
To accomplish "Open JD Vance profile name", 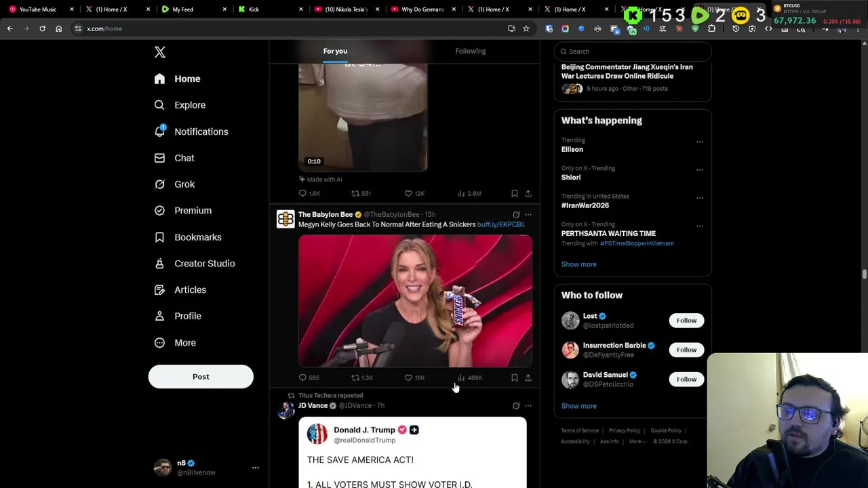I will tap(313, 405).
